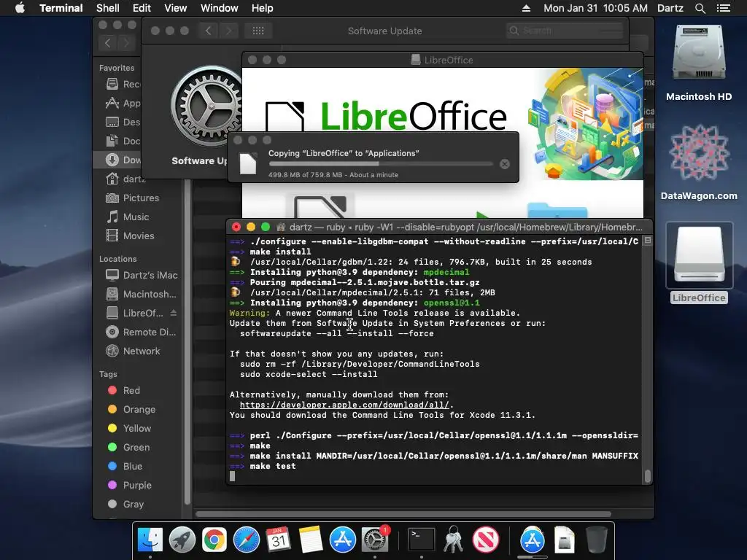Open Notification Center list icon
747x560 pixels.
click(x=724, y=8)
